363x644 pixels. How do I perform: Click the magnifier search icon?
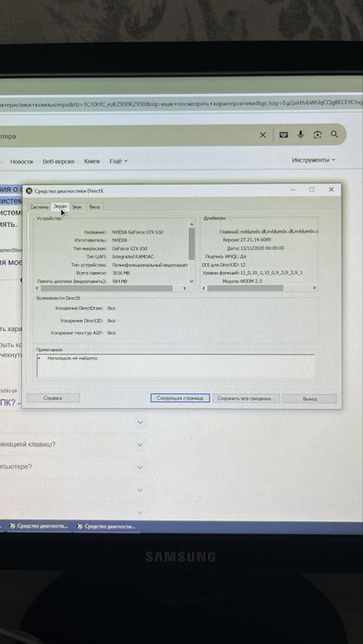coord(334,135)
